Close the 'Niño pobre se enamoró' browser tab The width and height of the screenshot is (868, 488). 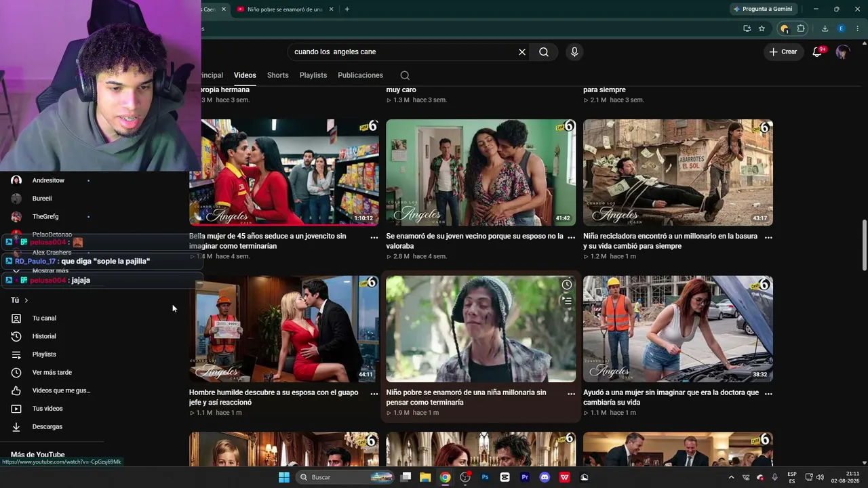coord(331,9)
